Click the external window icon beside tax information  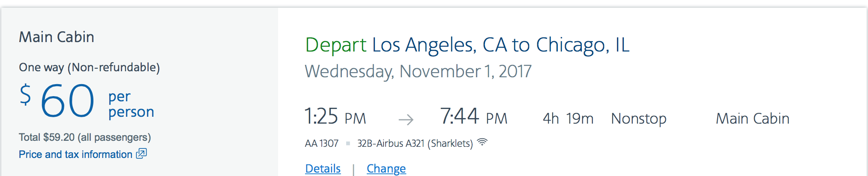coord(141,153)
